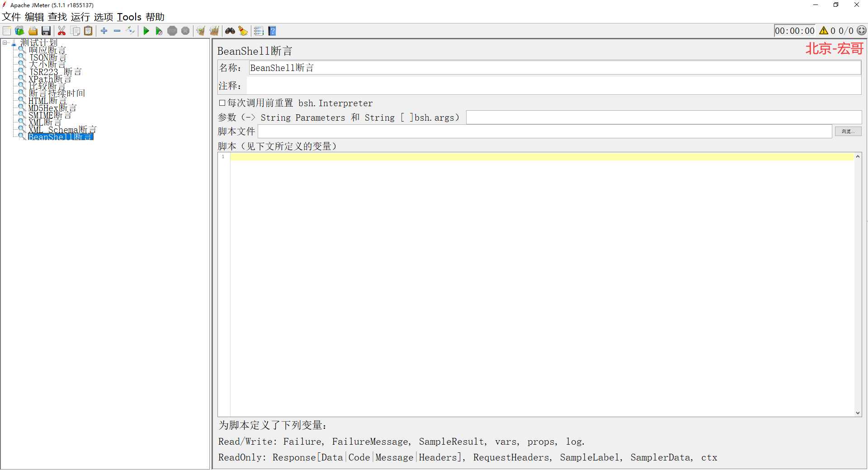The height and width of the screenshot is (470, 868).
Task: Select 响应断言 in the tree
Action: click(47, 50)
